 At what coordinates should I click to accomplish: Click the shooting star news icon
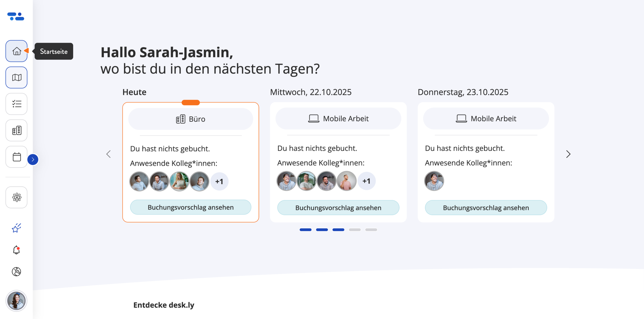tap(17, 228)
